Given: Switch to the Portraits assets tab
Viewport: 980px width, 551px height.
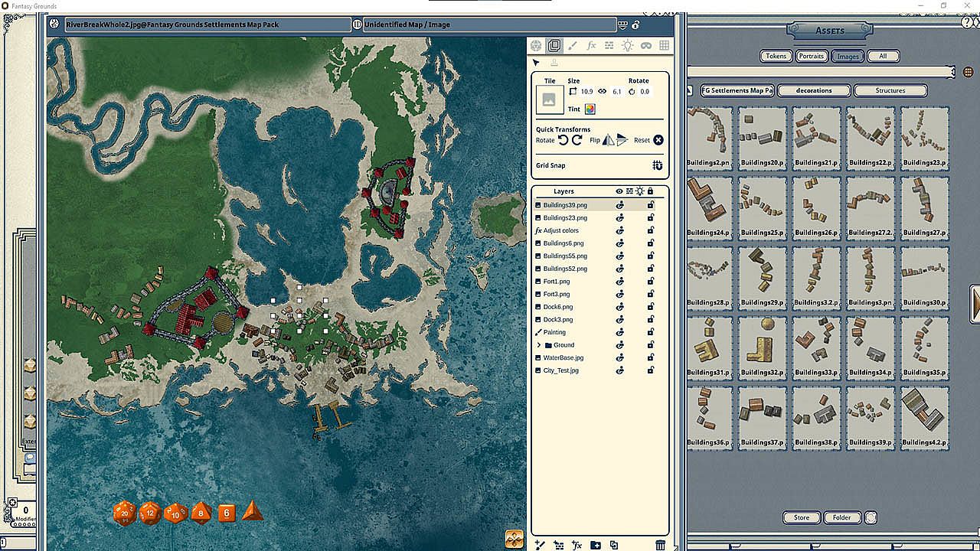Looking at the screenshot, I should click(x=811, y=56).
